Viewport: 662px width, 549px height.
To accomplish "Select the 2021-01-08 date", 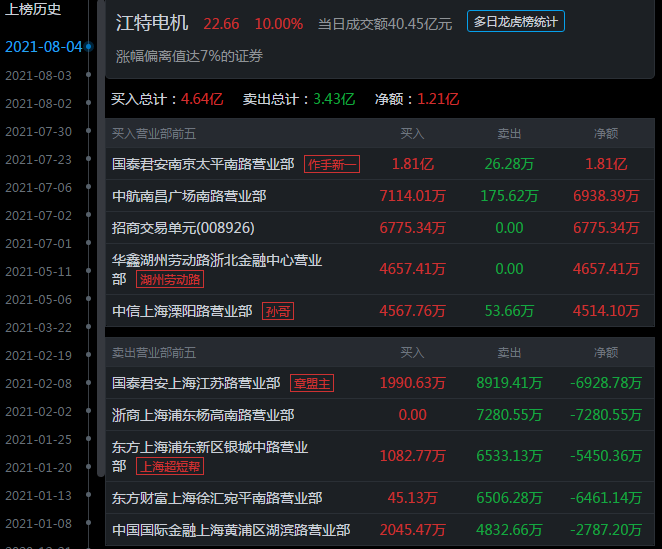I will [x=38, y=524].
